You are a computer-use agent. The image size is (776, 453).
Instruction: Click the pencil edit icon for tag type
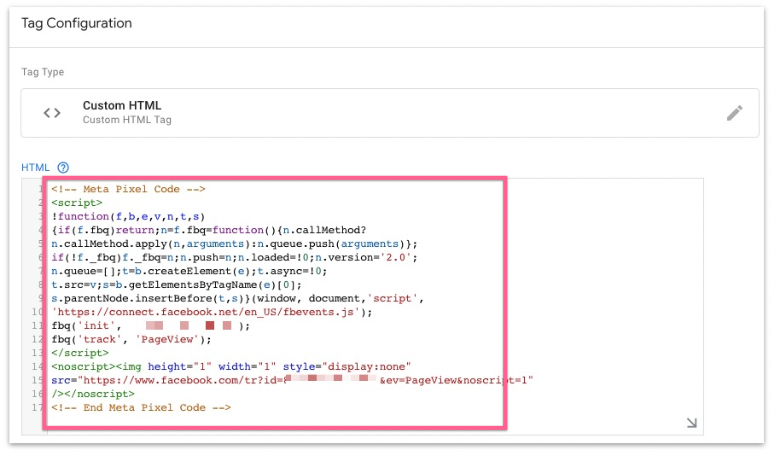(734, 113)
